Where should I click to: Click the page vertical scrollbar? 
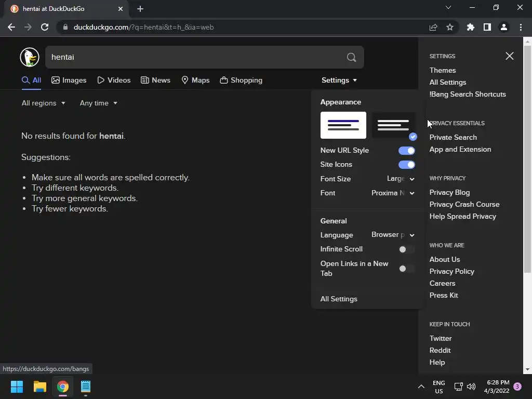pyautogui.click(x=527, y=158)
